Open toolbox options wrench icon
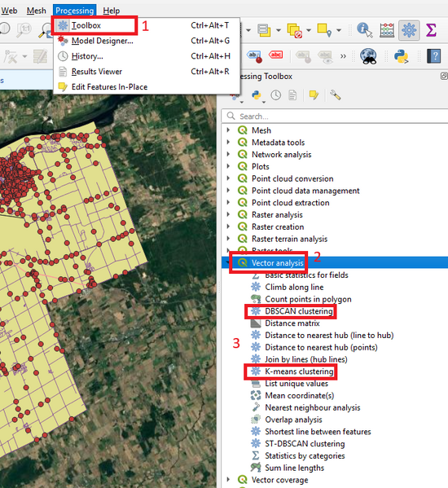 [x=336, y=95]
